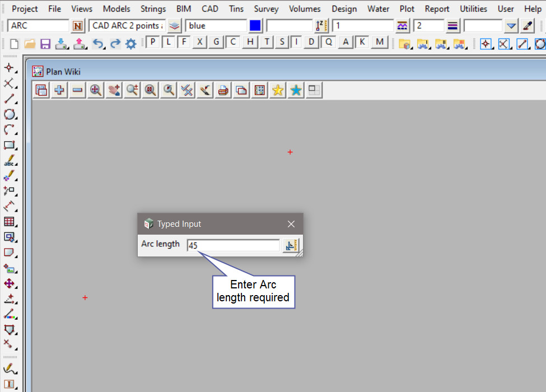
Task: Open the model layers picker beside CAD ARC field
Action: click(175, 26)
